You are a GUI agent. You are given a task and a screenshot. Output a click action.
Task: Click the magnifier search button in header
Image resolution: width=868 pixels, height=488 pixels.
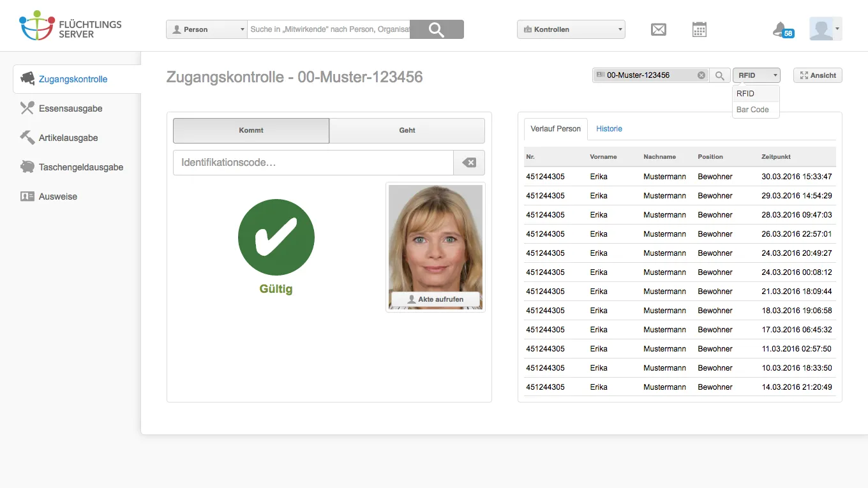coord(437,29)
